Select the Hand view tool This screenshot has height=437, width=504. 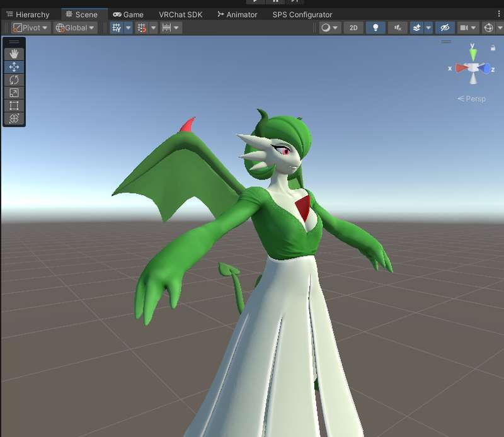pyautogui.click(x=14, y=54)
